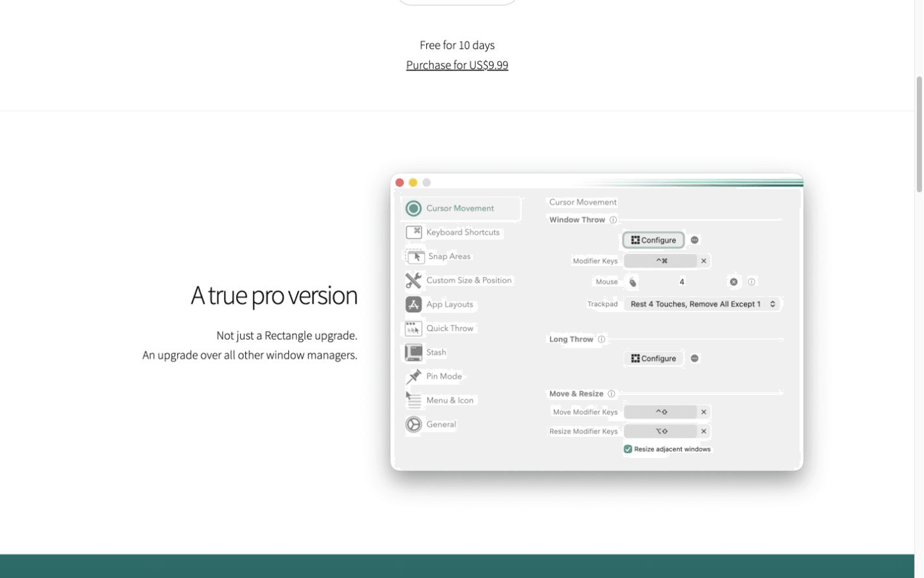Click Configure under Long Throw
Image resolution: width=924 pixels, height=578 pixels.
(x=653, y=358)
